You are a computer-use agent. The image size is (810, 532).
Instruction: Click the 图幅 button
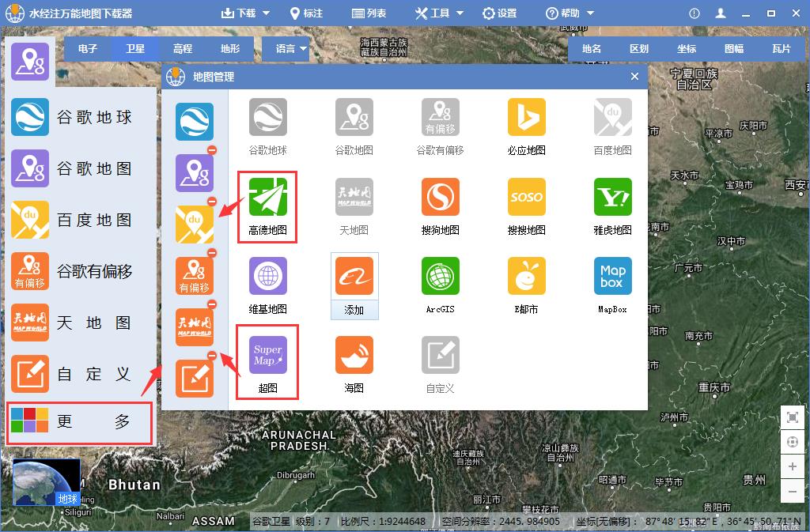734,49
